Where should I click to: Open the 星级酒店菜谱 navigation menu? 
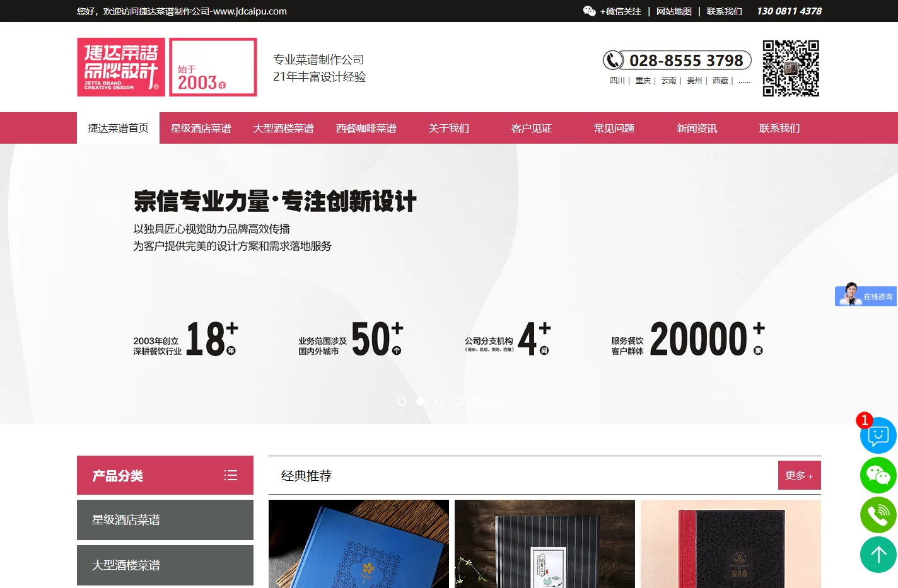[x=201, y=128]
